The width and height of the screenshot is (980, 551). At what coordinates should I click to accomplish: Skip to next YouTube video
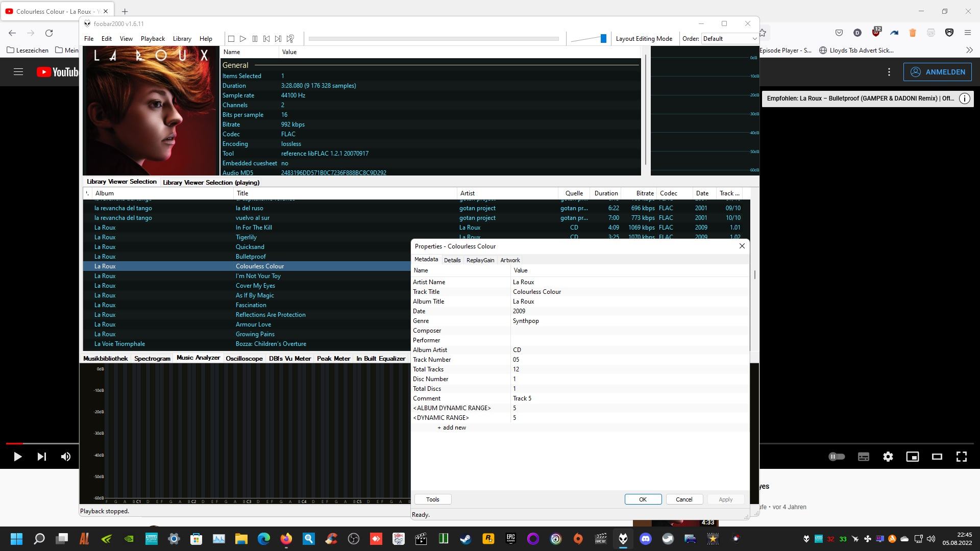pyautogui.click(x=42, y=457)
